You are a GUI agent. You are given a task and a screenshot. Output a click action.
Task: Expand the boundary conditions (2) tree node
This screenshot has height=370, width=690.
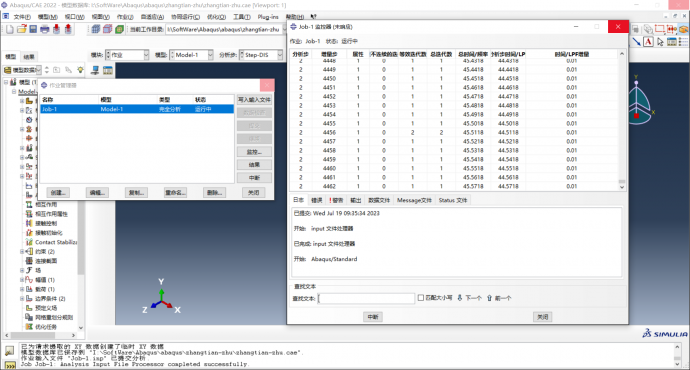coord(22,298)
